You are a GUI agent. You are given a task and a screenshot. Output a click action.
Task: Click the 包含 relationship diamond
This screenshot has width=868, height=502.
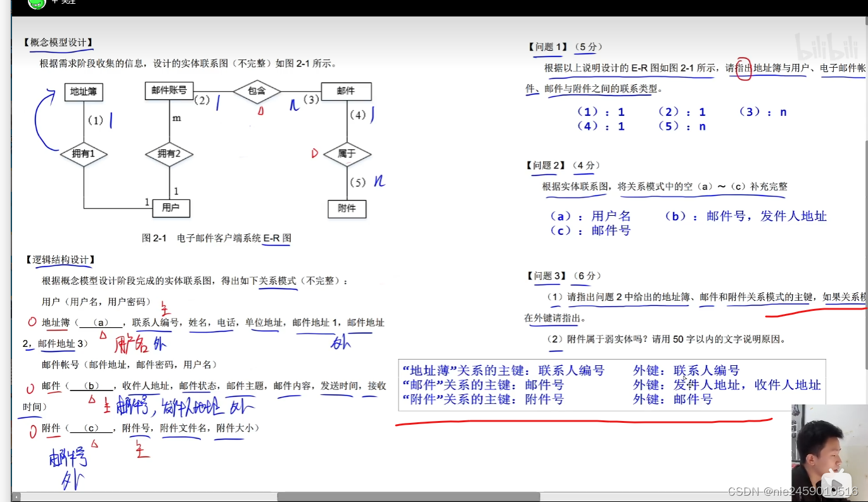coord(257,91)
